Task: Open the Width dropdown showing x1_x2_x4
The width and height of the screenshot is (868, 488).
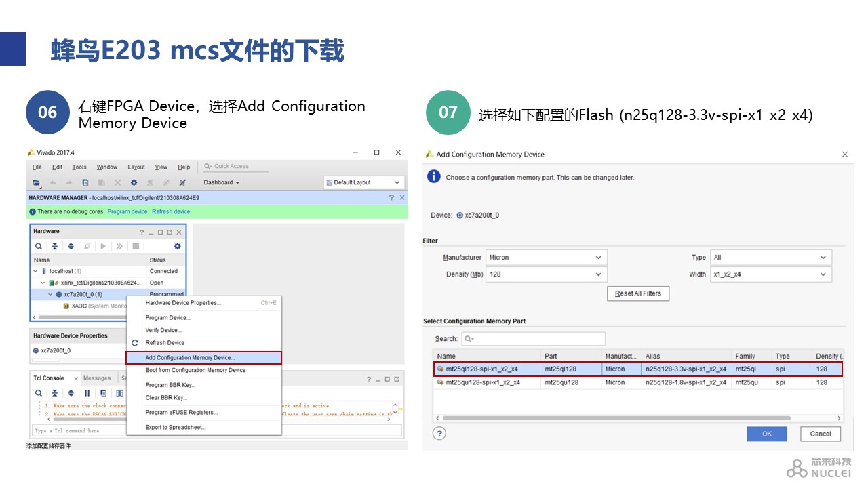Action: 770,274
